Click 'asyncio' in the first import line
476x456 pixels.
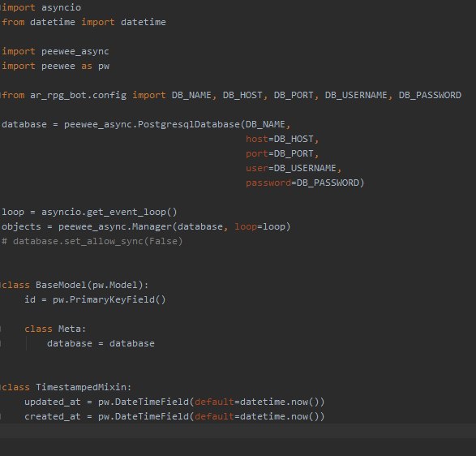(61, 7)
